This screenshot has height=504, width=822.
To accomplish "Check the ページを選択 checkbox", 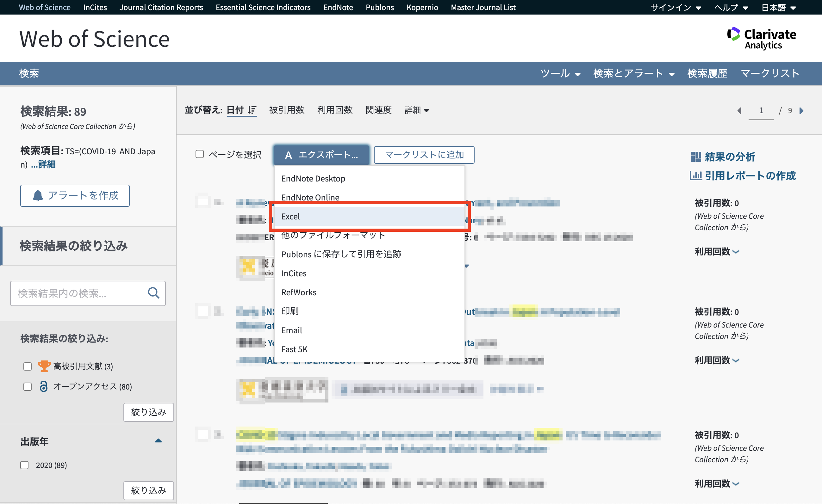I will [x=200, y=154].
